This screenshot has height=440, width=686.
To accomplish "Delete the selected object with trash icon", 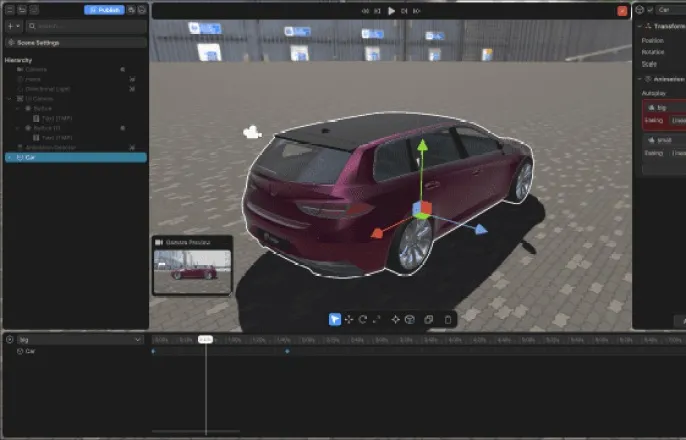I will pyautogui.click(x=448, y=319).
